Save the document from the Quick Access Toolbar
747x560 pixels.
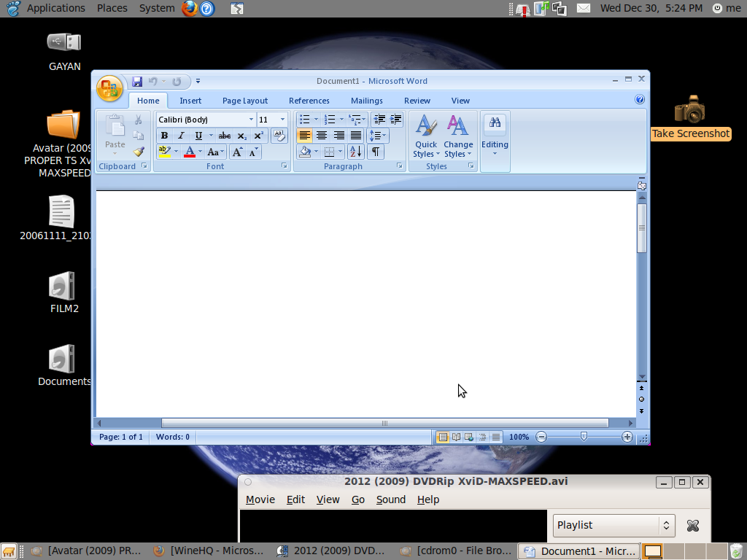(x=137, y=82)
